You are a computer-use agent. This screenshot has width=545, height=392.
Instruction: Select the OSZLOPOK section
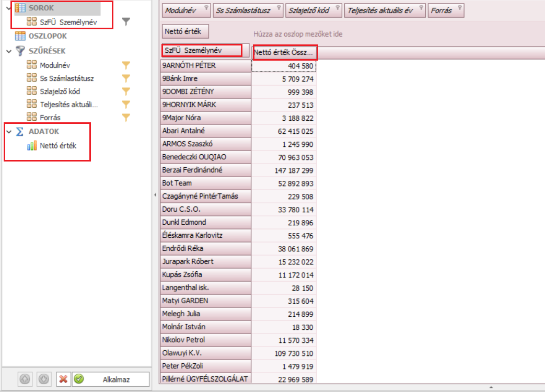point(47,36)
